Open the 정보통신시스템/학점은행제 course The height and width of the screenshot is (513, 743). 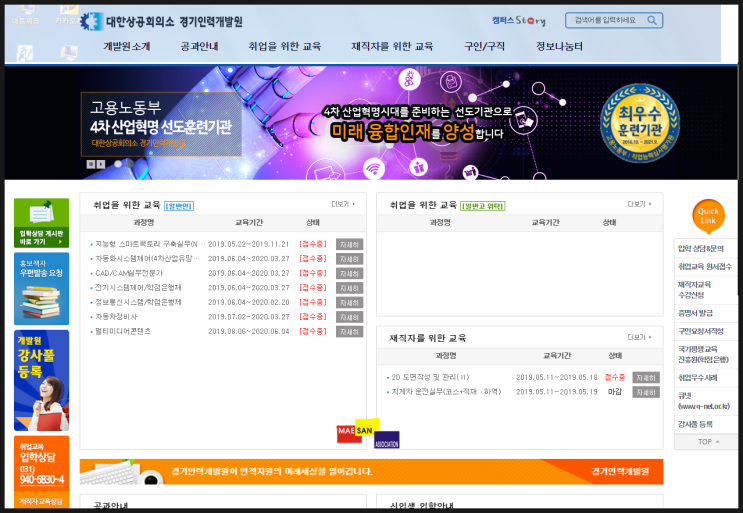click(x=138, y=302)
